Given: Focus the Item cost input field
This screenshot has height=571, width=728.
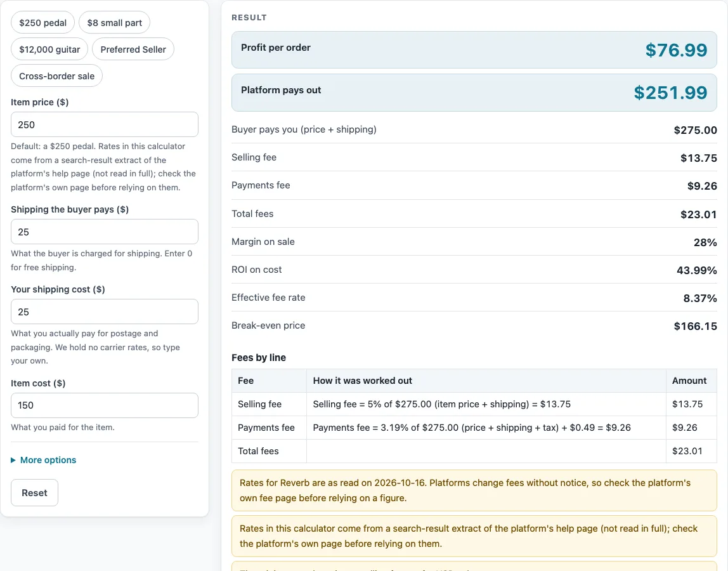Looking at the screenshot, I should [105, 405].
